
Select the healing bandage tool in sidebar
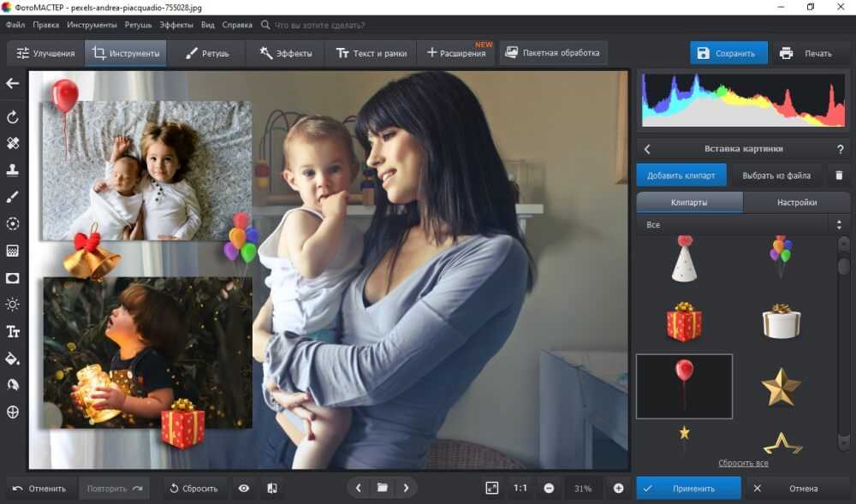[x=13, y=143]
